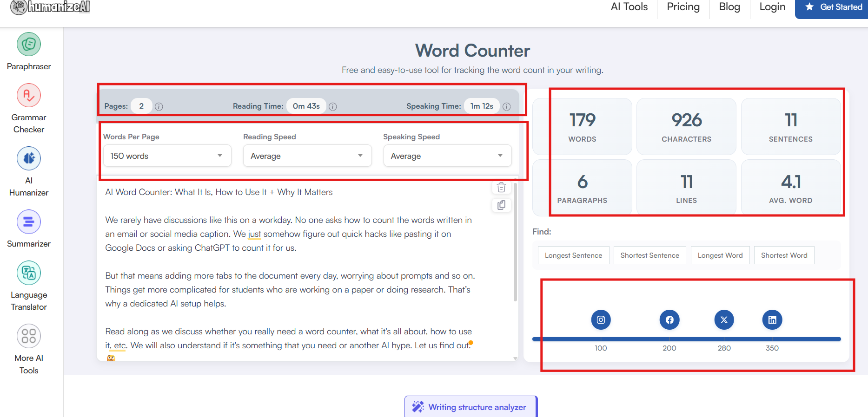This screenshot has height=417, width=868.
Task: Show More AI Tools grid icon
Action: (x=29, y=336)
